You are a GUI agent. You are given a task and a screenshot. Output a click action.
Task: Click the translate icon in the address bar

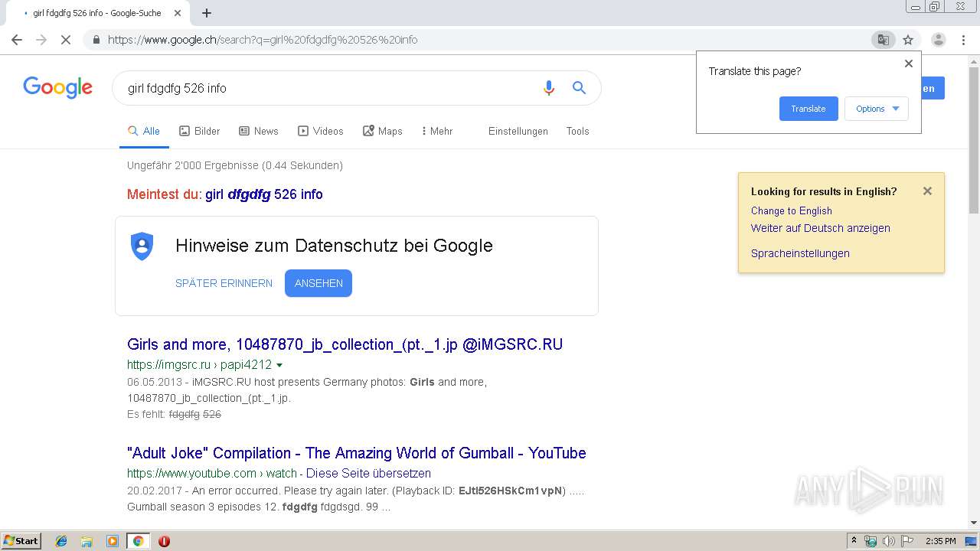pos(883,40)
